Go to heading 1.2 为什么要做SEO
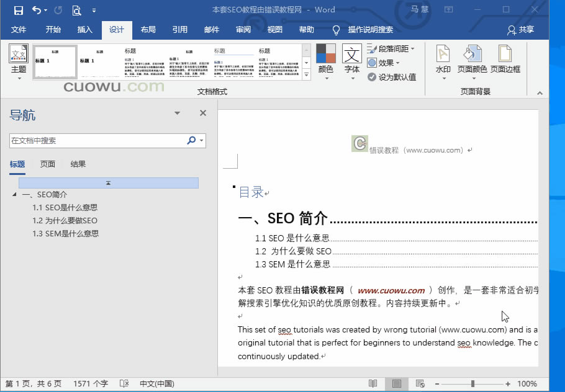The width and height of the screenshot is (565, 392). tap(65, 221)
